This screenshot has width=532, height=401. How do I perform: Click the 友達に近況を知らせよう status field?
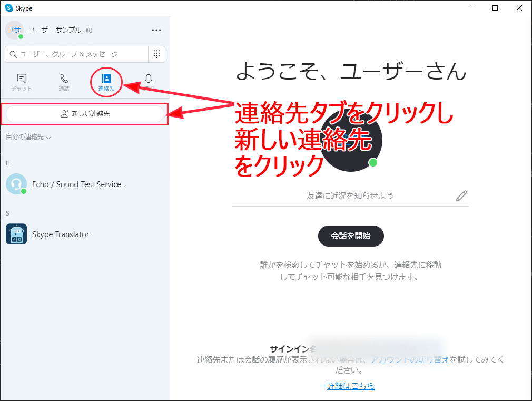pyautogui.click(x=350, y=196)
